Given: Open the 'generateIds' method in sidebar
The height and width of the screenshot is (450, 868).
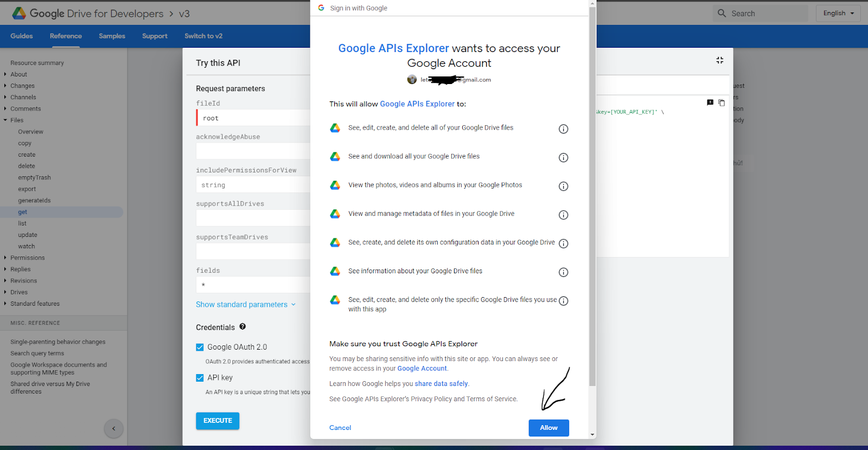Looking at the screenshot, I should click(34, 201).
